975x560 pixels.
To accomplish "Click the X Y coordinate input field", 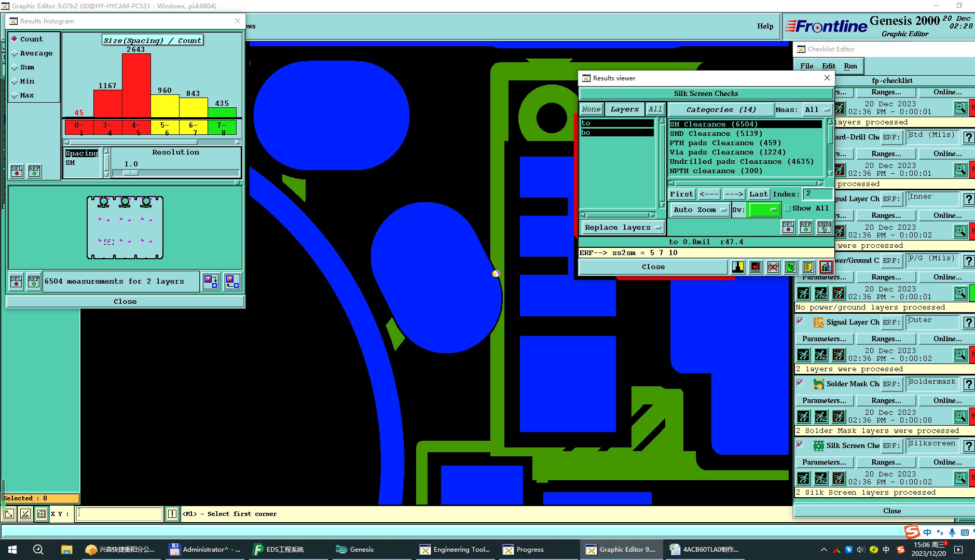I will pyautogui.click(x=119, y=514).
